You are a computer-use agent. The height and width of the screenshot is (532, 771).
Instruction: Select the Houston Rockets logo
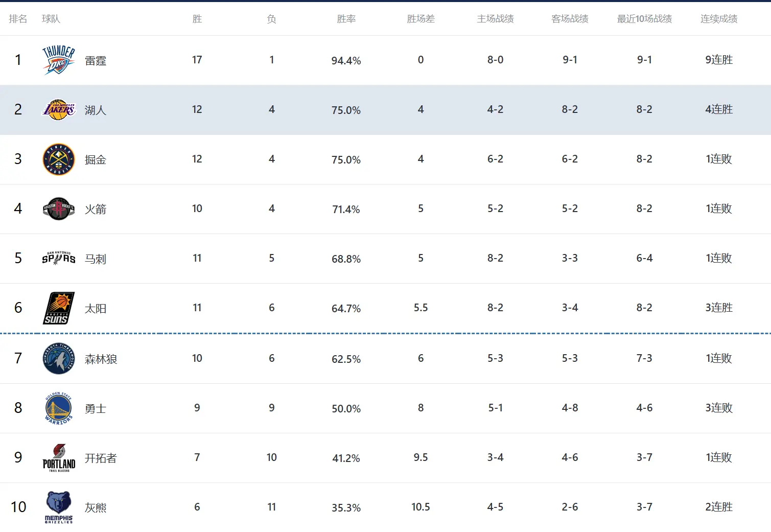click(59, 209)
